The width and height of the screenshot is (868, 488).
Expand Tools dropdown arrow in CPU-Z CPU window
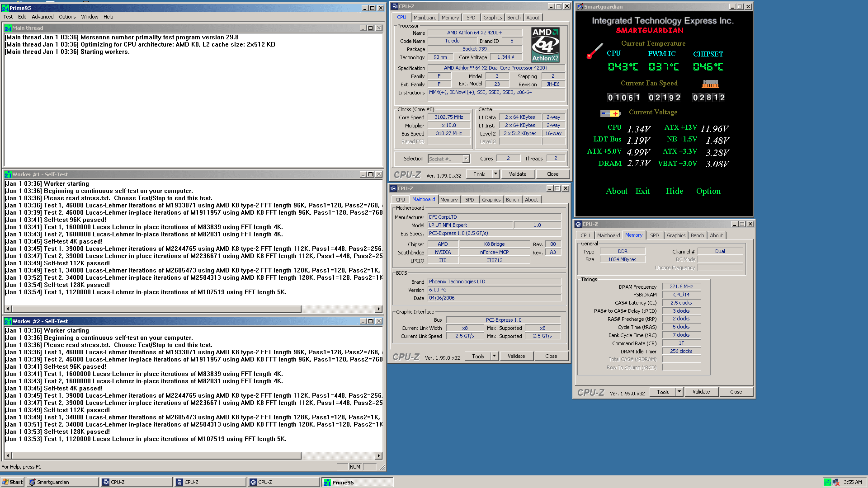pyautogui.click(x=495, y=174)
